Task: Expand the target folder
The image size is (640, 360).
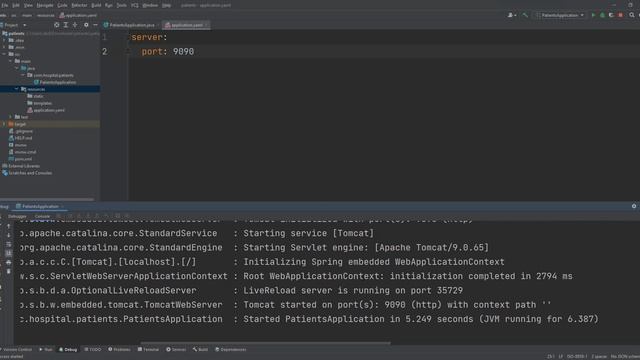Action: (x=5, y=124)
